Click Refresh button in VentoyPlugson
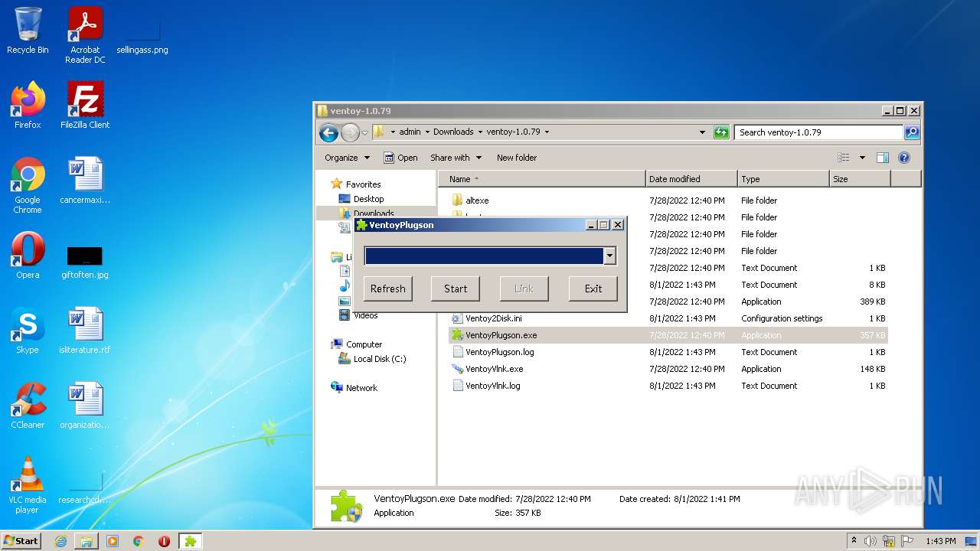The image size is (980, 551). point(387,289)
